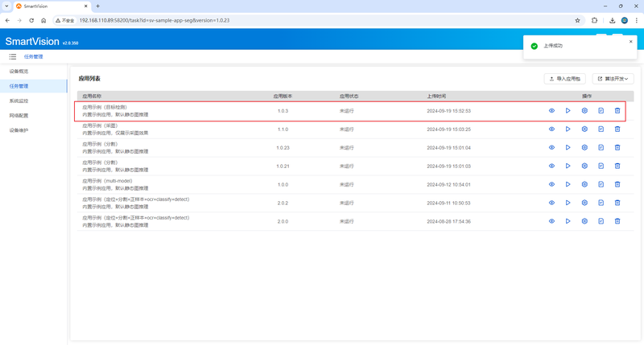Viewport: 644px width, 345px height.
Task: View 目标检测 app using eye icon
Action: 551,111
